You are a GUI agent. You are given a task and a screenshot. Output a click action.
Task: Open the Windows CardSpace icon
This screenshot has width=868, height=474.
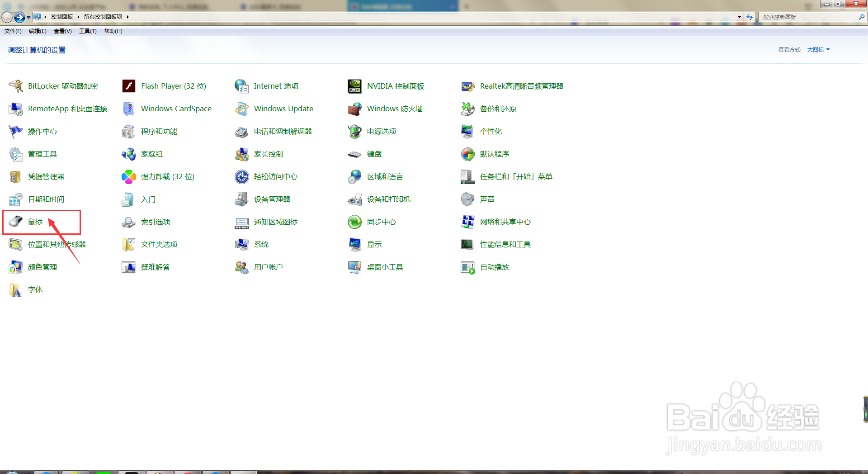[129, 109]
